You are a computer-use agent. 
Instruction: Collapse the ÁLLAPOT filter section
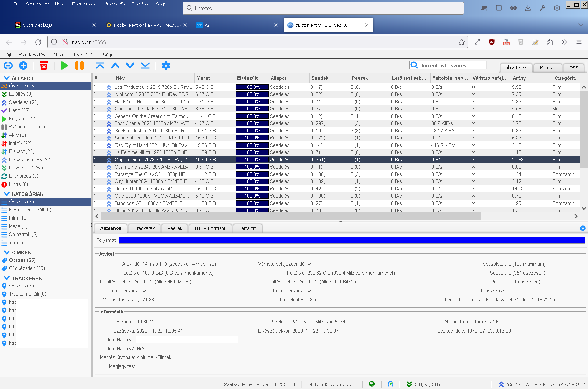6,78
